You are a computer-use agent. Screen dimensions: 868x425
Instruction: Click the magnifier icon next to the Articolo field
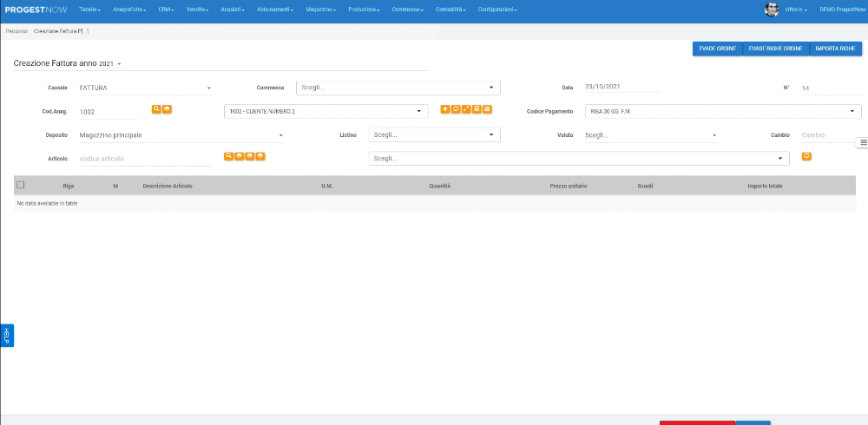click(228, 156)
